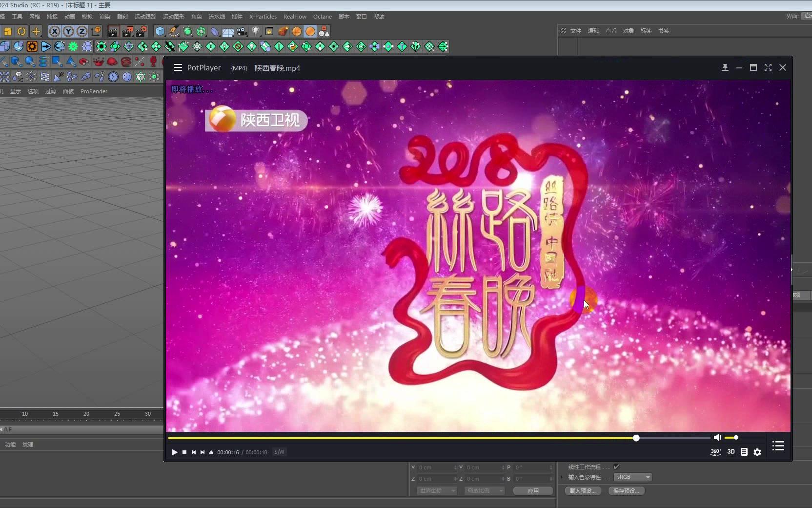
Task: Open the viewport 显示 menu
Action: point(16,91)
